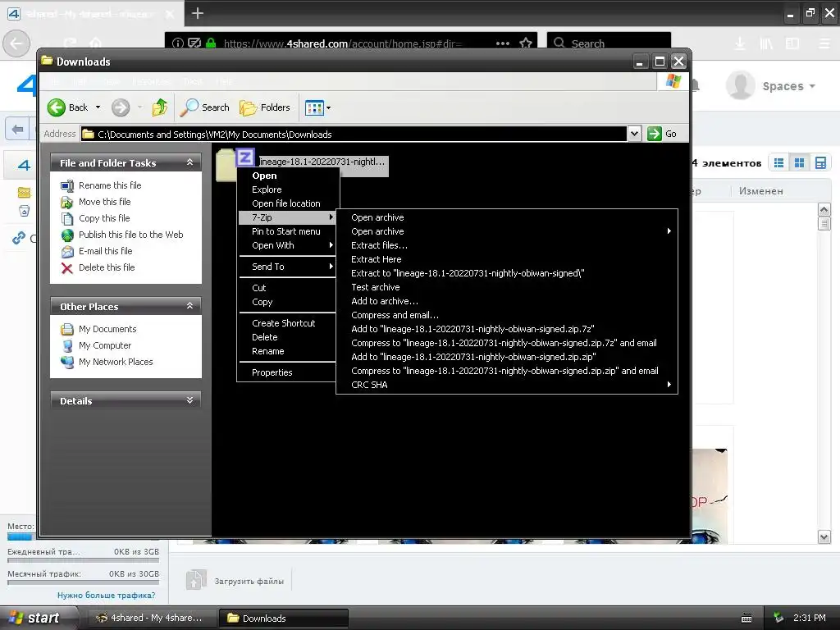840x630 pixels.
Task: Open the Search pane in Downloads window
Action: (204, 107)
